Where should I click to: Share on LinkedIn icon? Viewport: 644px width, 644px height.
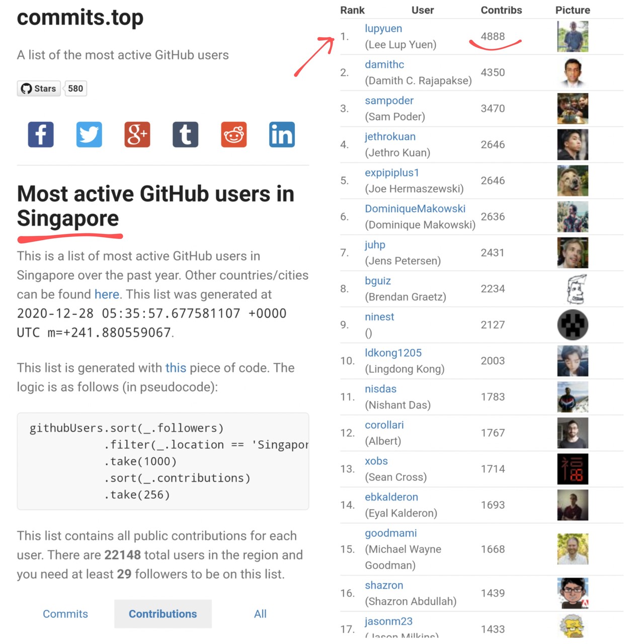point(282,135)
